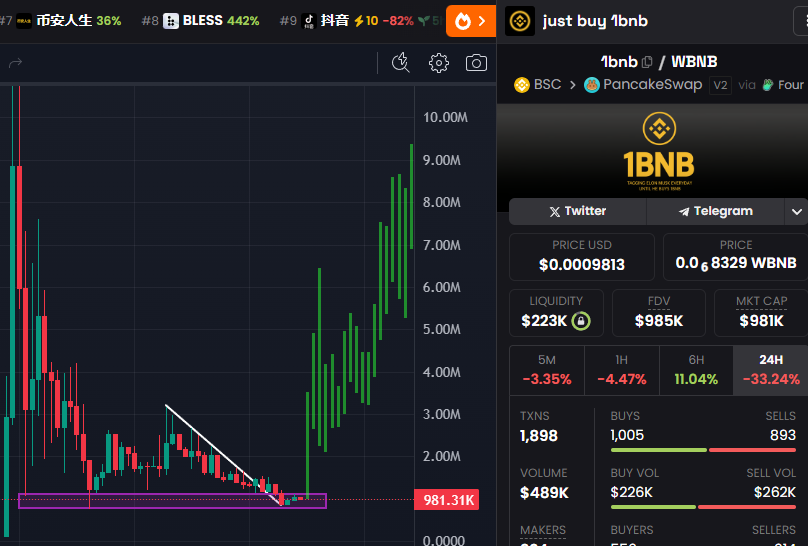
Task: Click the BUY VOL value $226K
Action: (x=631, y=492)
